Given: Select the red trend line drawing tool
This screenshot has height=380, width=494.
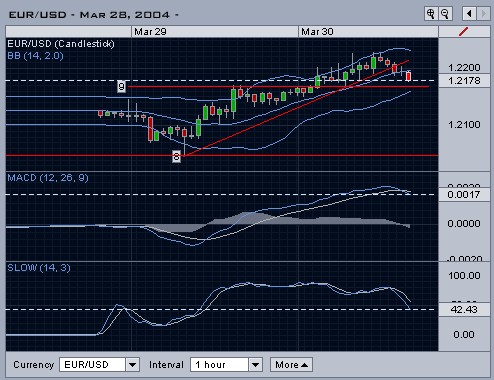Looking at the screenshot, I should point(464,32).
